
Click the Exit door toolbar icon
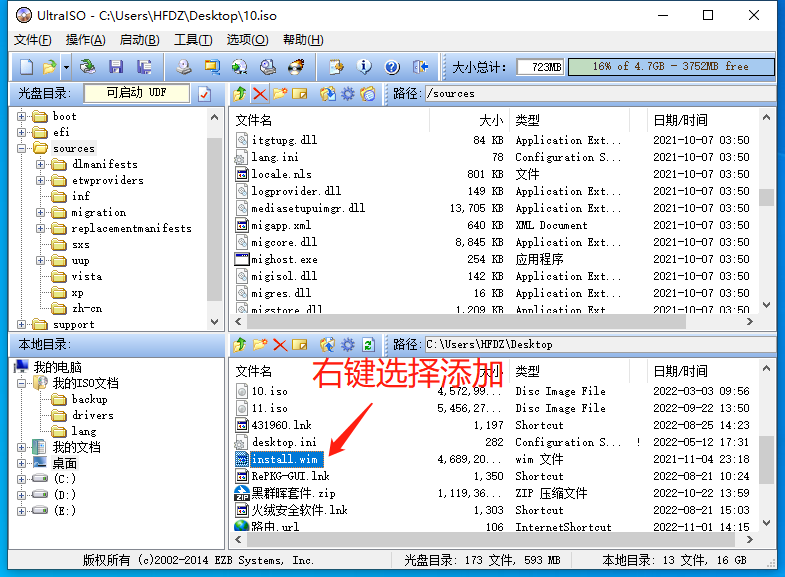(421, 67)
